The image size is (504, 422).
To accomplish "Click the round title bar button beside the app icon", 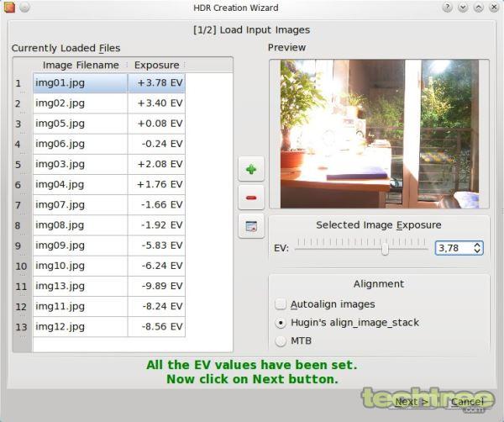I will (24, 7).
